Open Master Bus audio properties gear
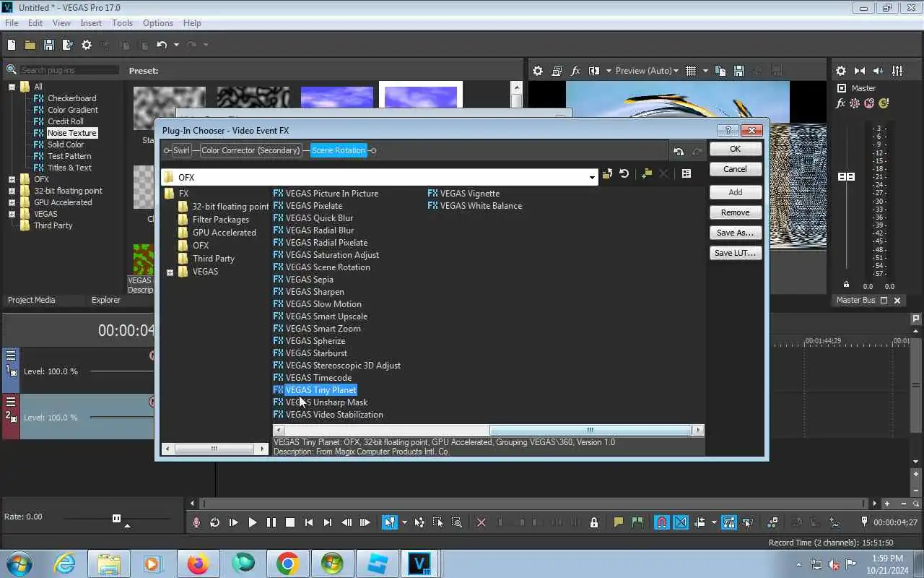The height and width of the screenshot is (578, 924). coord(841,71)
